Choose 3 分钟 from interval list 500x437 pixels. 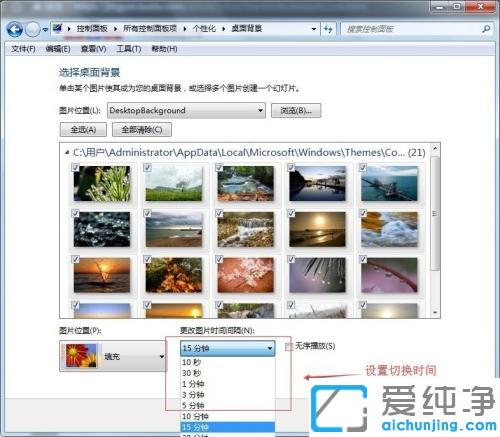228,395
